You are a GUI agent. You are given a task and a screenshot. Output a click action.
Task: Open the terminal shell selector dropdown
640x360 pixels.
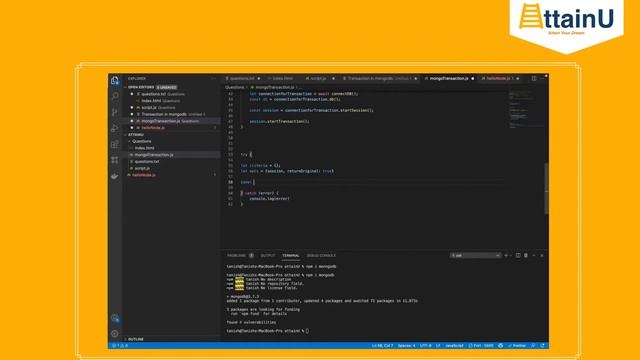click(476, 256)
